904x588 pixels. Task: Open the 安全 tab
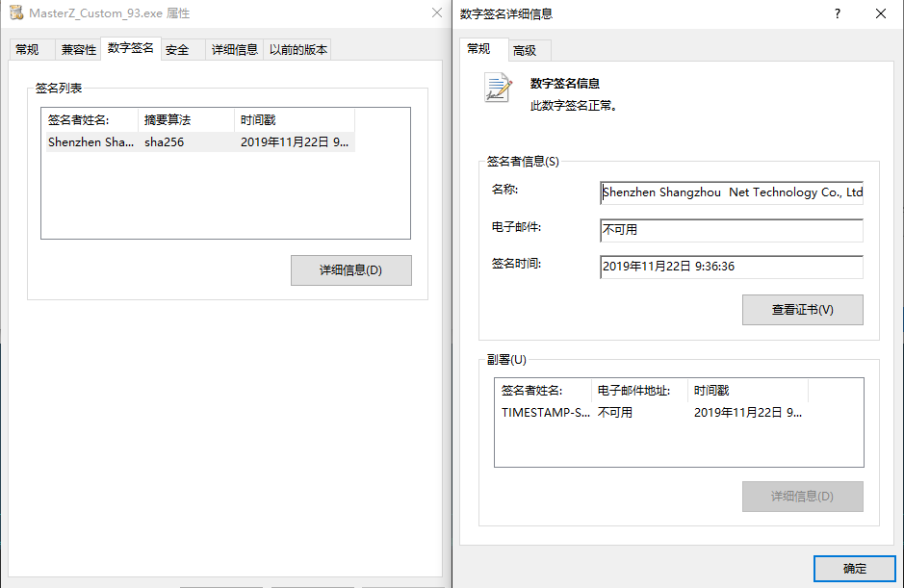point(177,50)
